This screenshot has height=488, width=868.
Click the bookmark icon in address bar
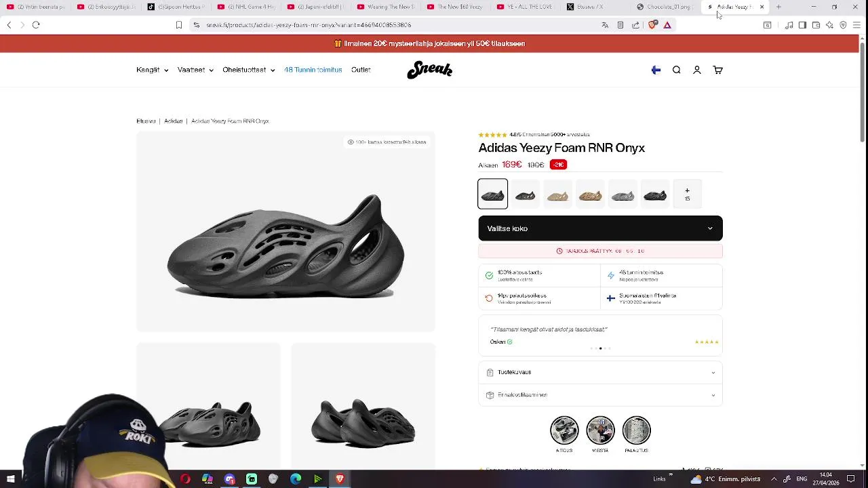pyautogui.click(x=179, y=25)
